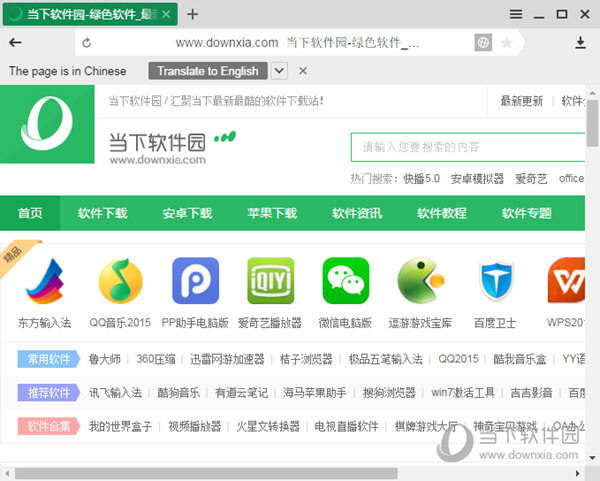This screenshot has height=481, width=600.
Task: Open the 桔子浏览器 link
Action: [x=306, y=359]
